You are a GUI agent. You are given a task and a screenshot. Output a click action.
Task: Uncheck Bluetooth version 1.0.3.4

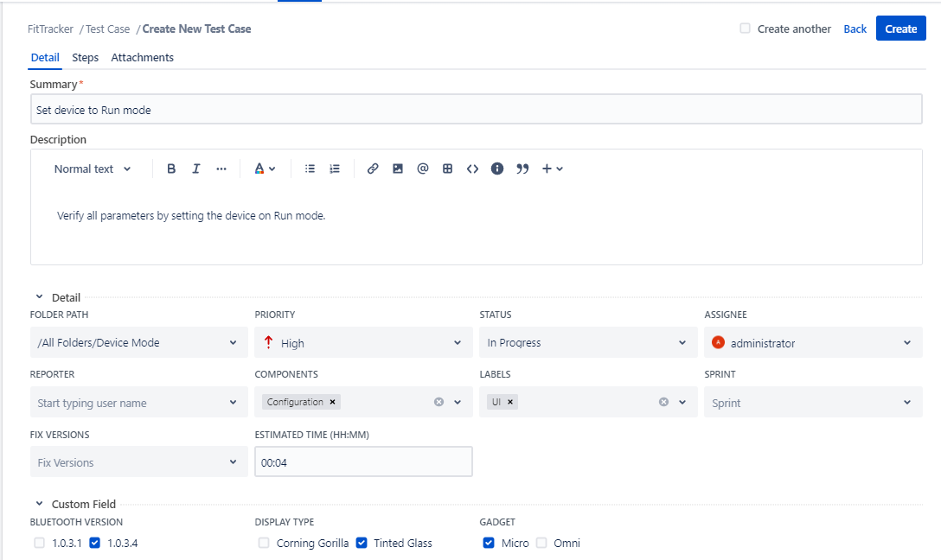95,544
